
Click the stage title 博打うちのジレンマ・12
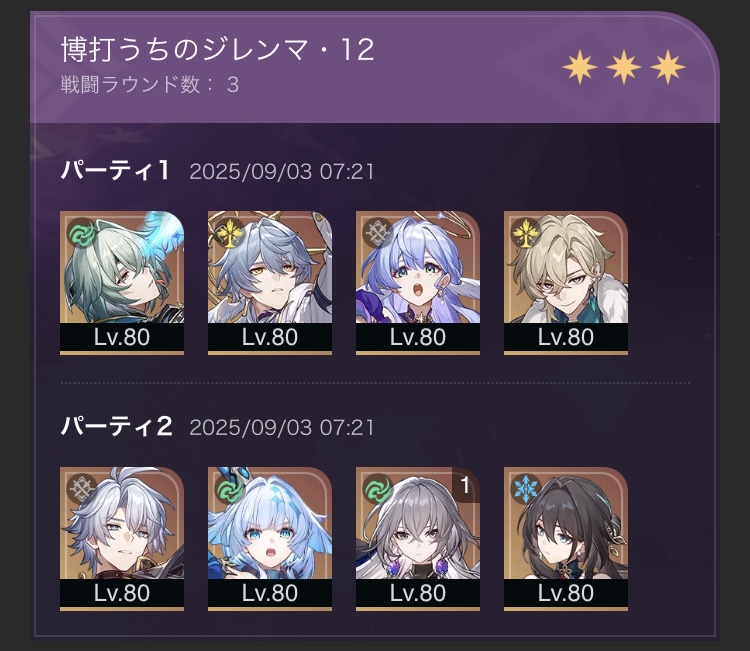tap(218, 49)
